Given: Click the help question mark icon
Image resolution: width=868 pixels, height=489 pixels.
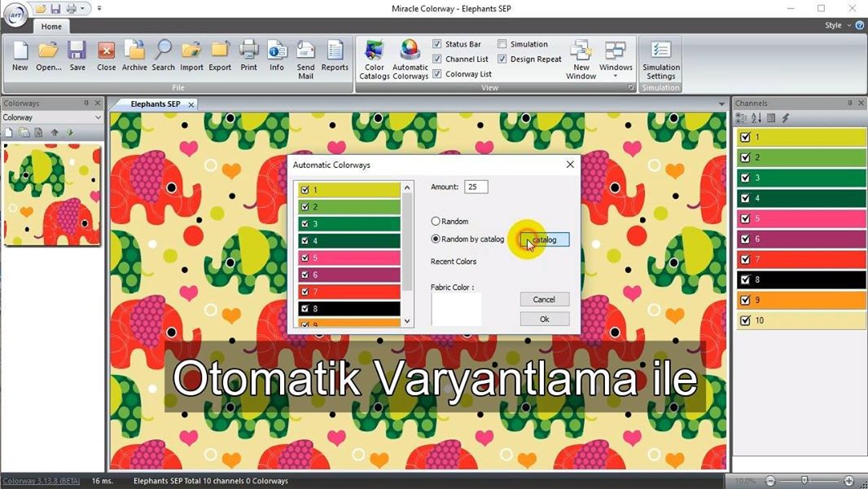Looking at the screenshot, I should click(x=860, y=25).
